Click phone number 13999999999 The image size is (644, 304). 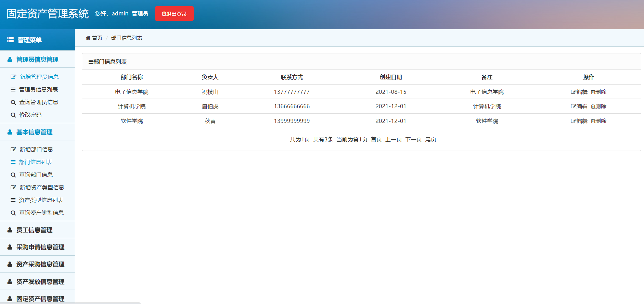point(292,121)
